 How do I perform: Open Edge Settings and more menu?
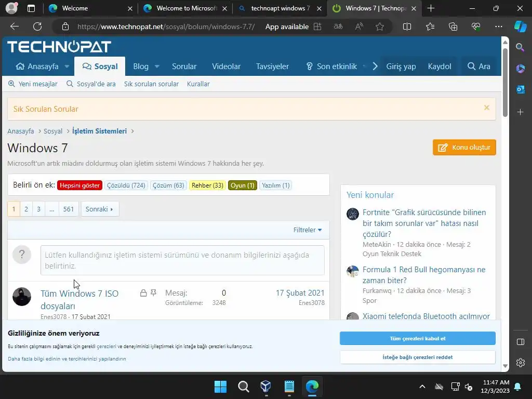(498, 26)
